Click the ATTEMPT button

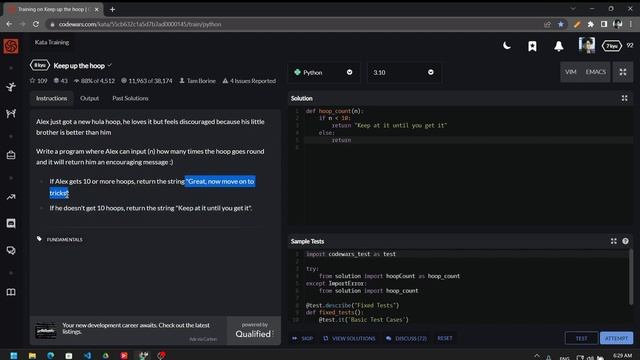(x=616, y=338)
